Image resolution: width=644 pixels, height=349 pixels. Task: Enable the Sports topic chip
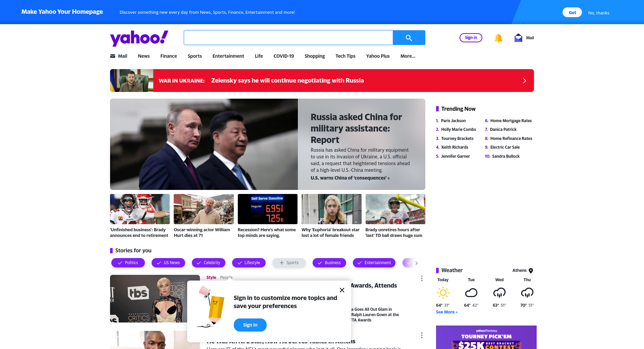(x=289, y=263)
